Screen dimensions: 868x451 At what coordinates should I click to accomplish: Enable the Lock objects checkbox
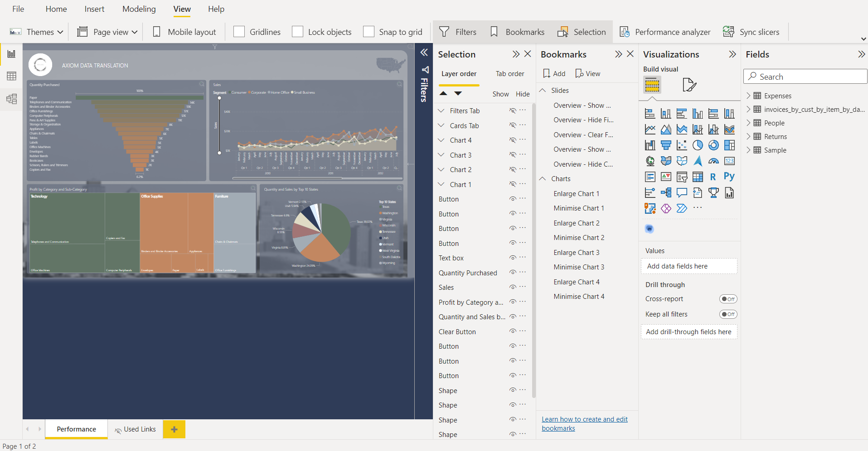297,32
